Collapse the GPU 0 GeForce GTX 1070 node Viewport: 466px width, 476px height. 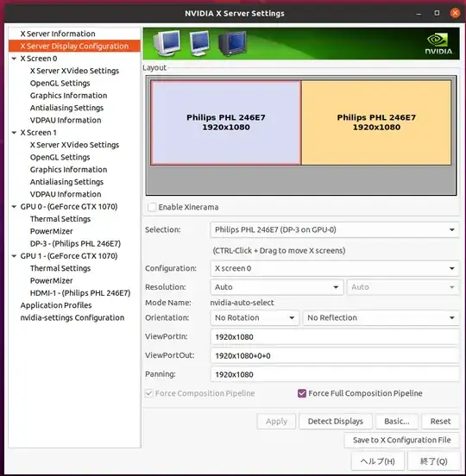click(x=14, y=206)
